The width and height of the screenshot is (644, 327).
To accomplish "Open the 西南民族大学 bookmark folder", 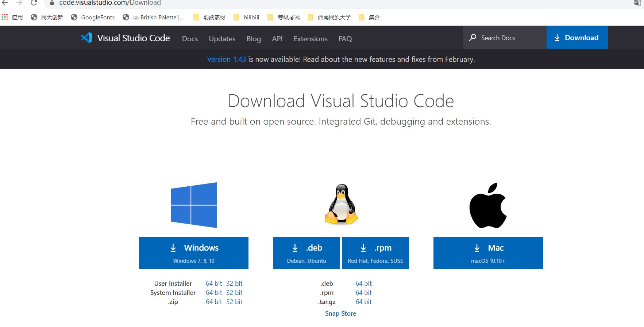I will (329, 17).
